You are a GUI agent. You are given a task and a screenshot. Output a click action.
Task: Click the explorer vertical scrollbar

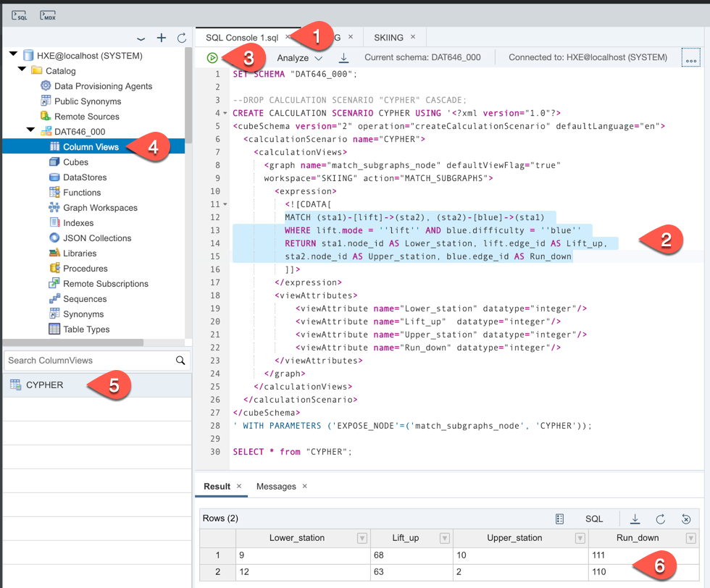point(188,95)
